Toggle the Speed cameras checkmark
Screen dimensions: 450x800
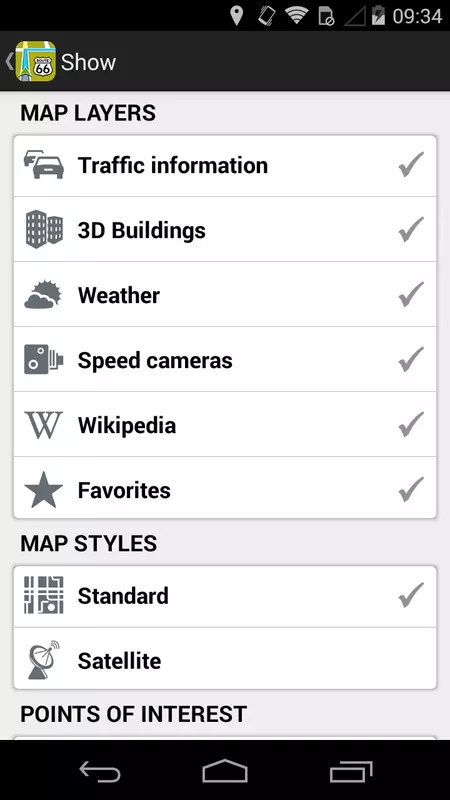coord(411,359)
